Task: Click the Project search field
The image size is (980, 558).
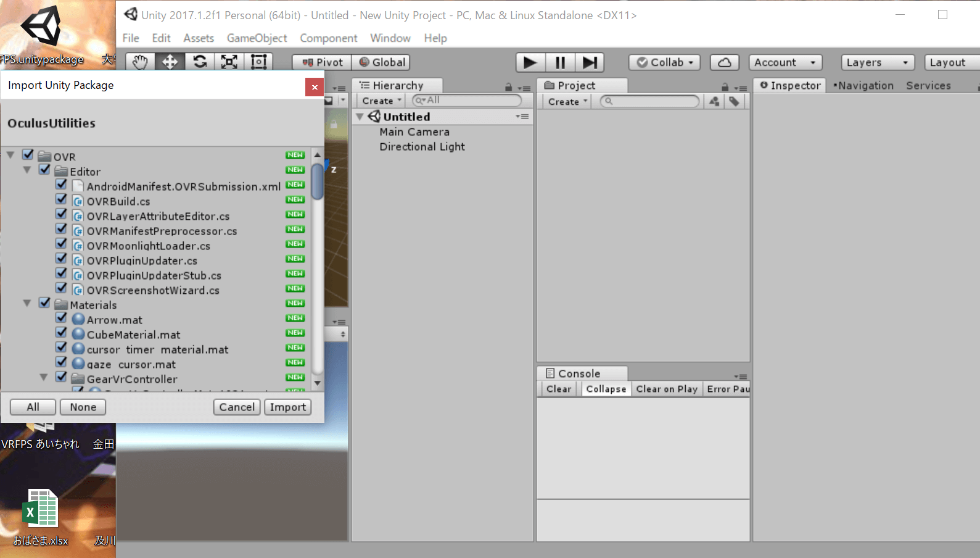Action: pyautogui.click(x=650, y=101)
